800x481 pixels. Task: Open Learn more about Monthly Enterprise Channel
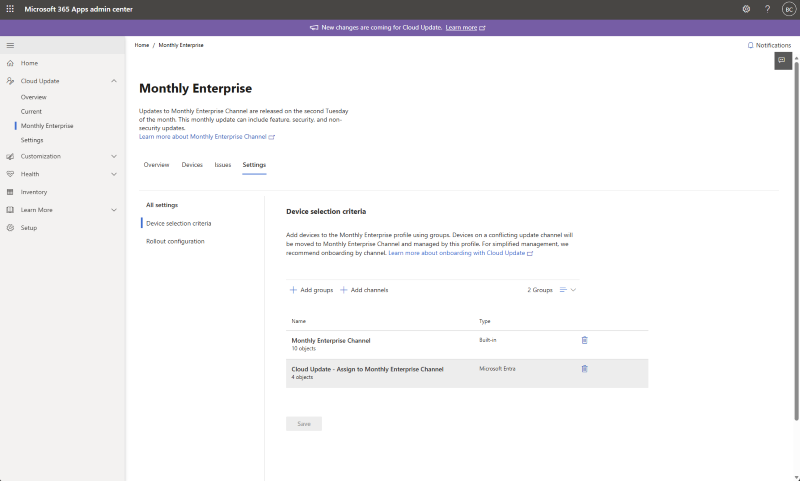[203, 137]
